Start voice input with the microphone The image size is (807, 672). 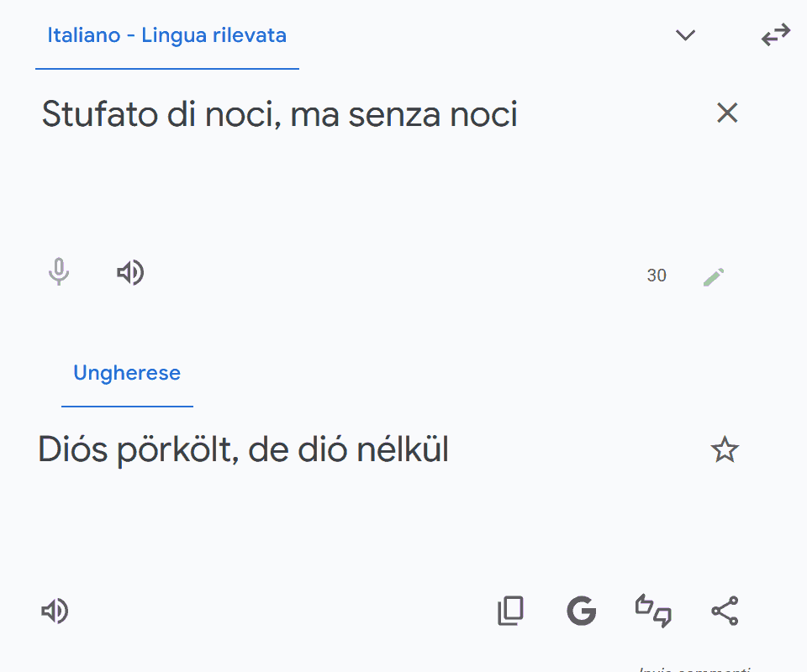coord(58,273)
